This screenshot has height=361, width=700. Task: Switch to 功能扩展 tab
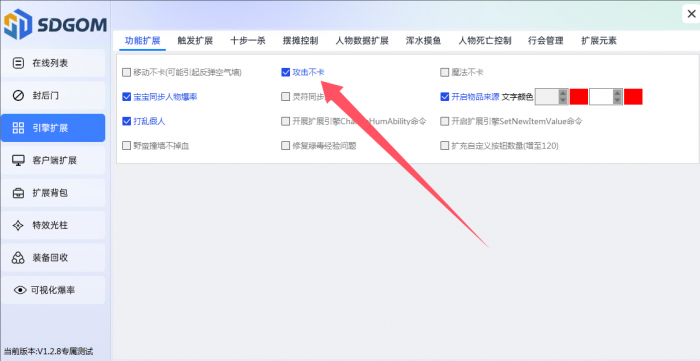[x=142, y=41]
